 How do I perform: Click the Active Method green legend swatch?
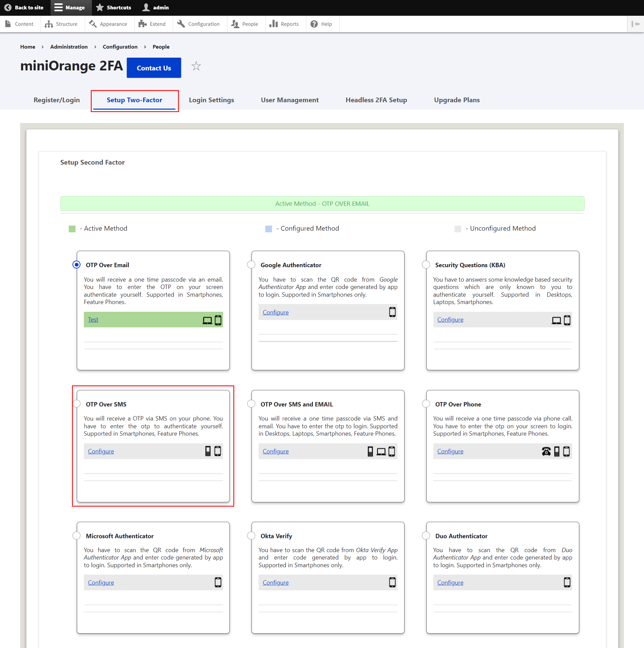pos(72,229)
